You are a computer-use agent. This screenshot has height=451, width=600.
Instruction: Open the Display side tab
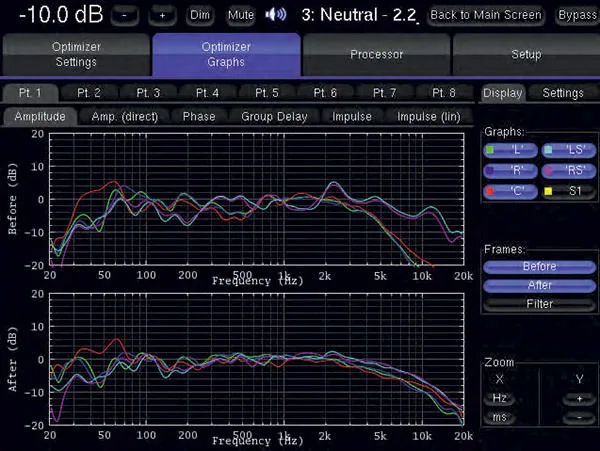(x=502, y=93)
